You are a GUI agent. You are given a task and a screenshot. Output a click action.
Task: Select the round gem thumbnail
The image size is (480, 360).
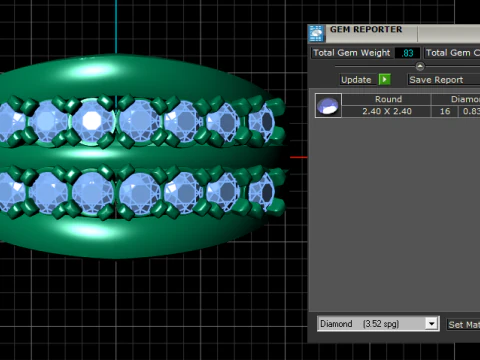(328, 106)
